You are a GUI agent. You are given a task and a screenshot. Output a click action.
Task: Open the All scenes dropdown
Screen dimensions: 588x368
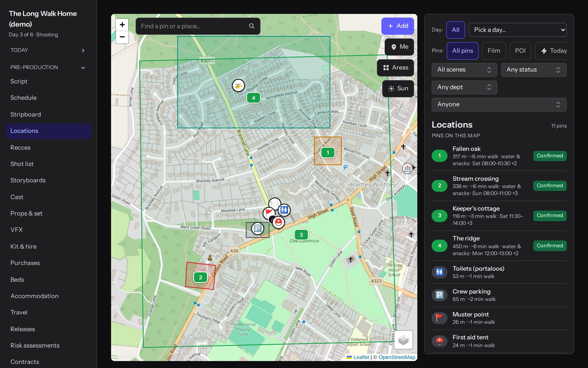tap(464, 70)
